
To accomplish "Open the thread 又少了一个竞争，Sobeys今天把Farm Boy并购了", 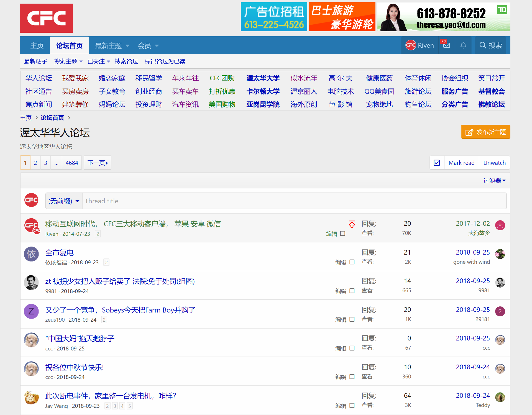I will (x=120, y=310).
